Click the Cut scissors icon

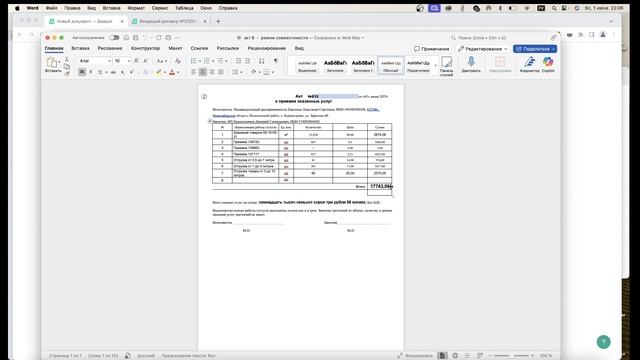67,60
